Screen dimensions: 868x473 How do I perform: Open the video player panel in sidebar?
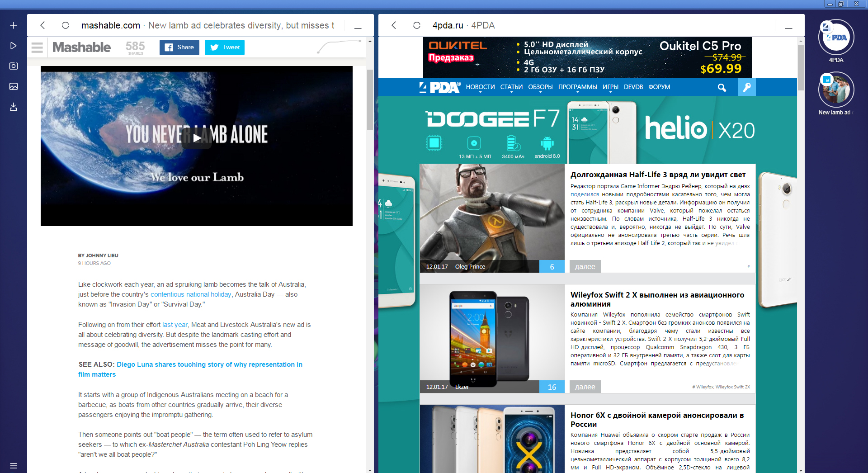pos(14,46)
